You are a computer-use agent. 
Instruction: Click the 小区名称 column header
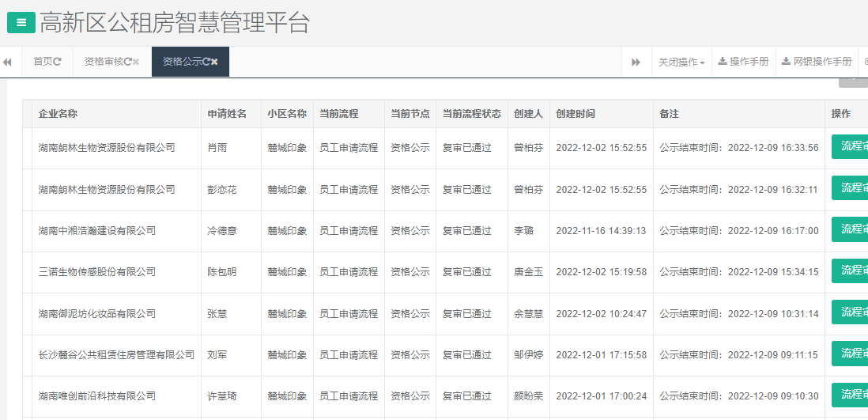[x=287, y=114]
